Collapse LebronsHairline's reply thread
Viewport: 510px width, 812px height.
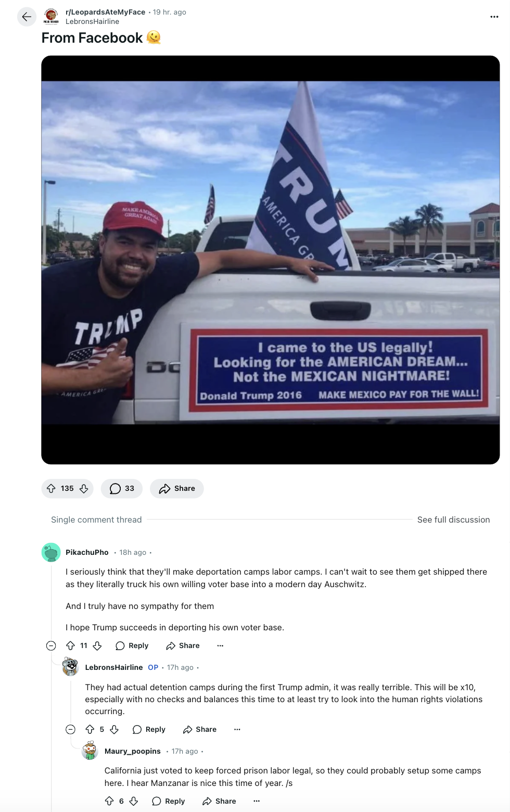pos(70,729)
